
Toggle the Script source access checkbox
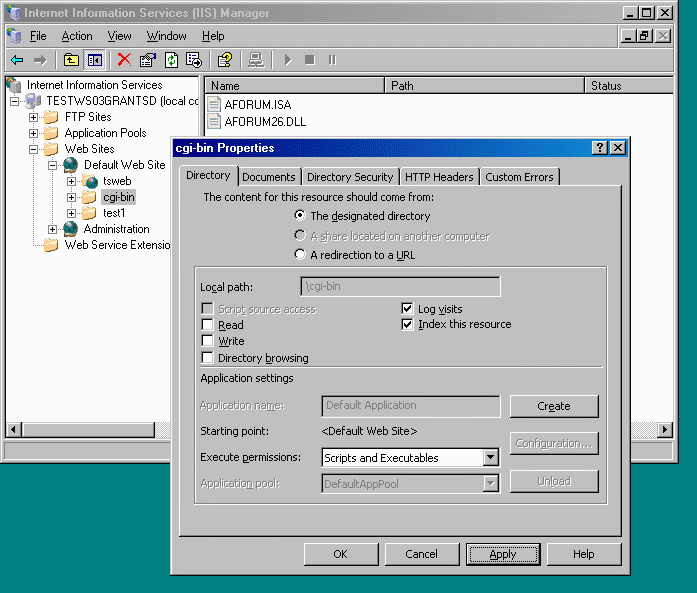point(207,309)
